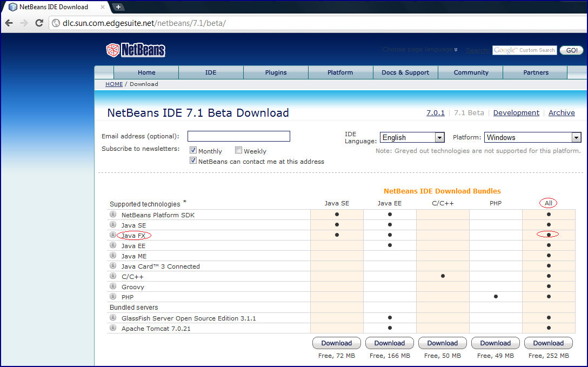Open the Platform navigation tab
Image resolution: width=588 pixels, height=367 pixels.
coord(340,72)
